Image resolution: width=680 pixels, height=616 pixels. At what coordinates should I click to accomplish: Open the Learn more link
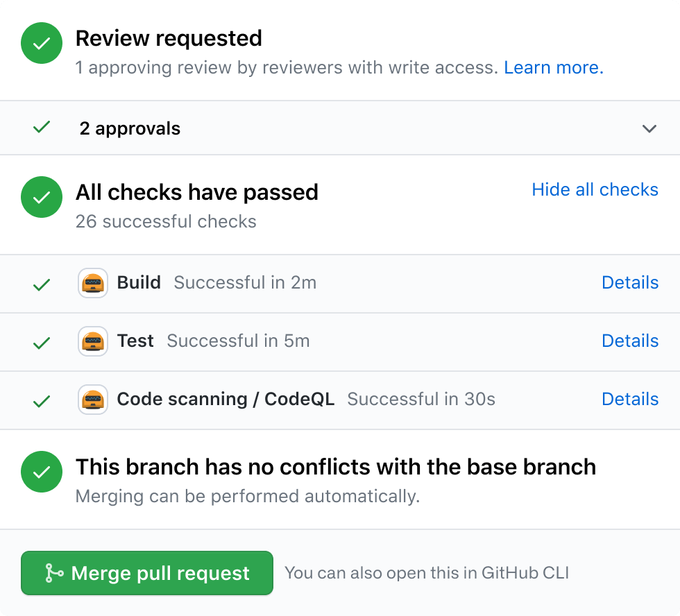click(x=553, y=67)
